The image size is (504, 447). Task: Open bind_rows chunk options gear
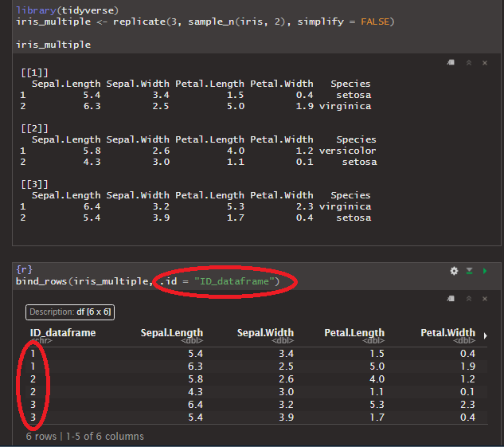click(x=454, y=271)
